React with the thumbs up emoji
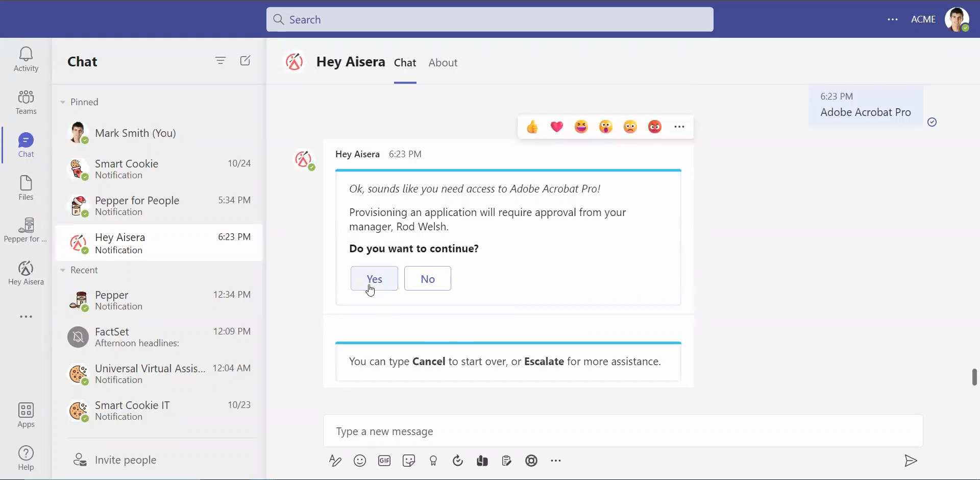Viewport: 980px width, 480px height. [532, 127]
